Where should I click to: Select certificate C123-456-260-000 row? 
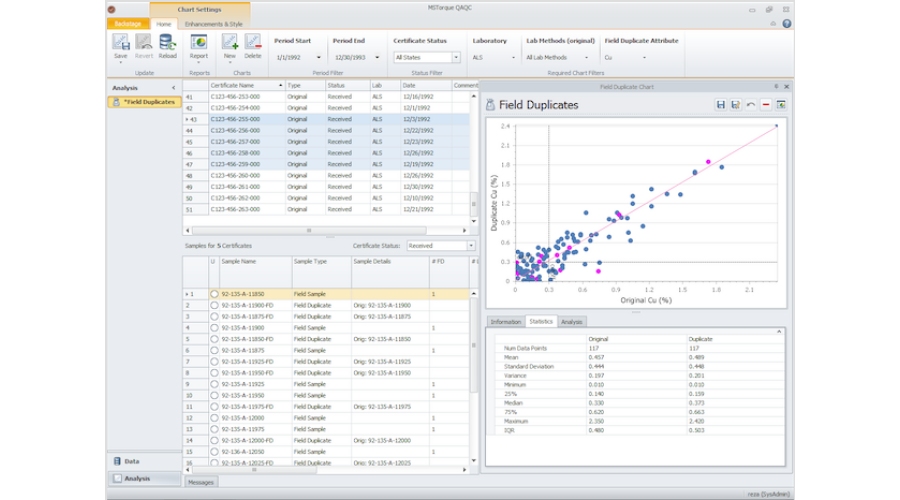[235, 175]
